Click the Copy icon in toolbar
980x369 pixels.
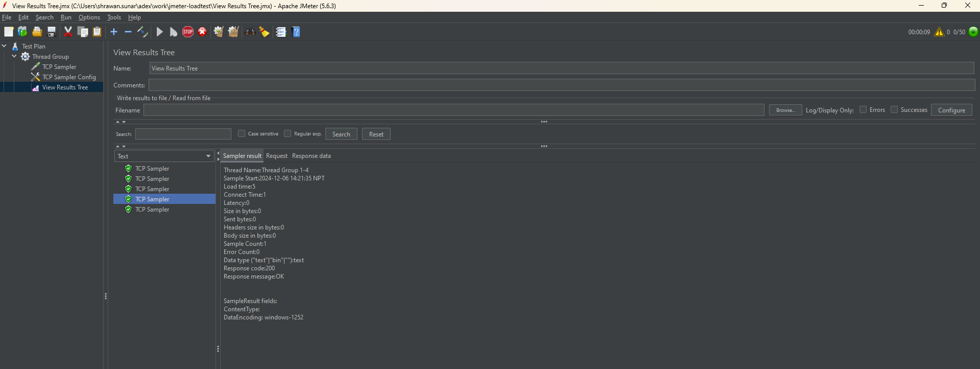tap(83, 32)
